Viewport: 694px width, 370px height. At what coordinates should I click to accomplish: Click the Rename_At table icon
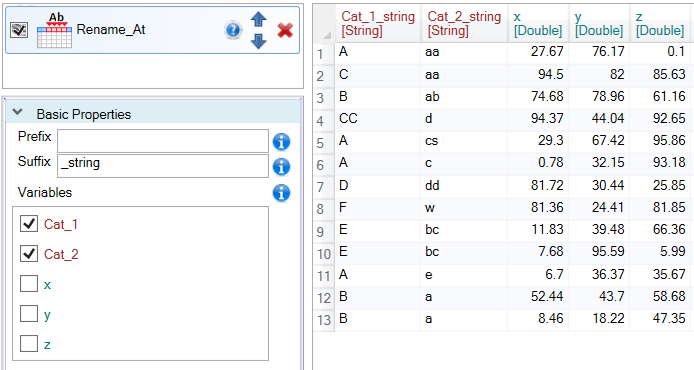click(55, 31)
